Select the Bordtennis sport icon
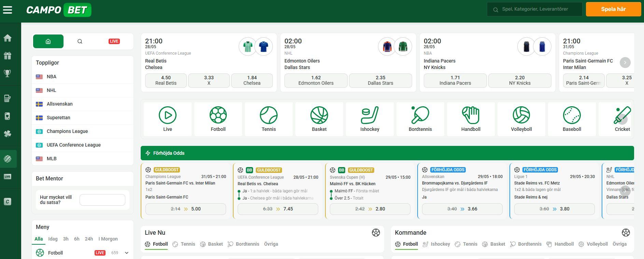The height and width of the screenshot is (259, 644). pyautogui.click(x=420, y=119)
